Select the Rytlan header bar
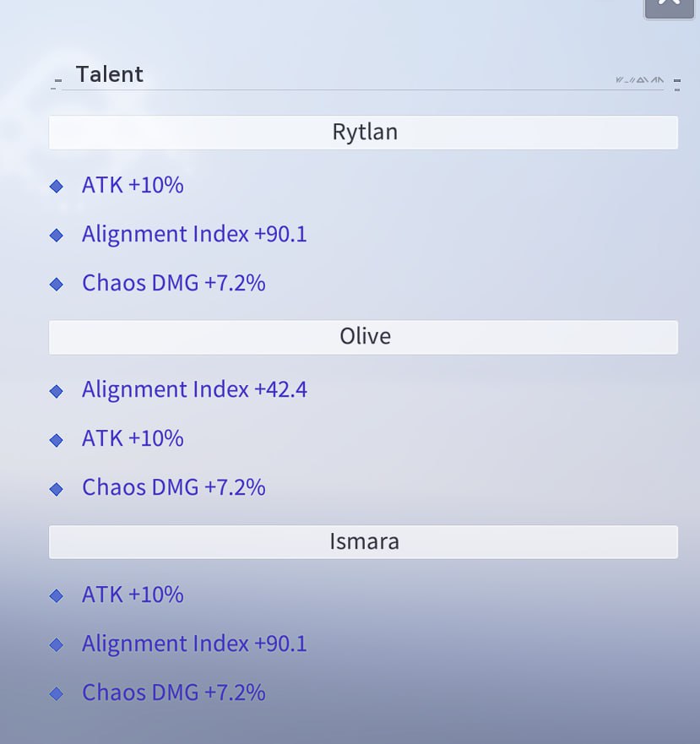The width and height of the screenshot is (700, 744). pyautogui.click(x=364, y=133)
